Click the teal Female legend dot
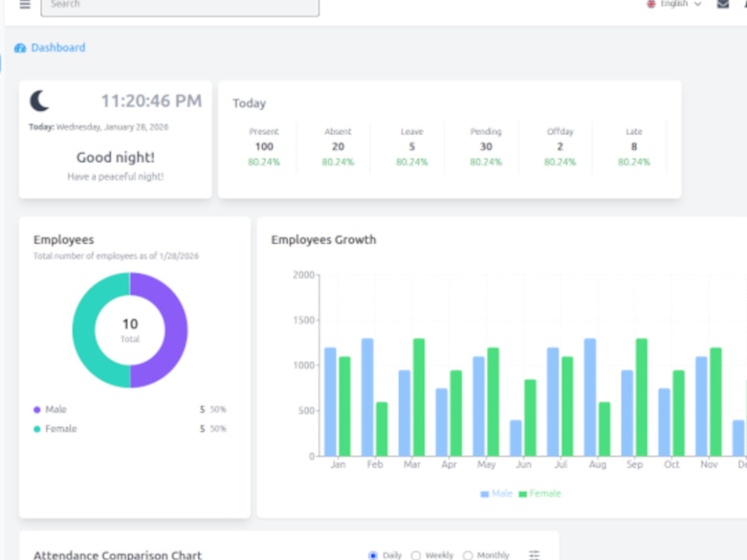The width and height of the screenshot is (747, 560). [x=37, y=429]
